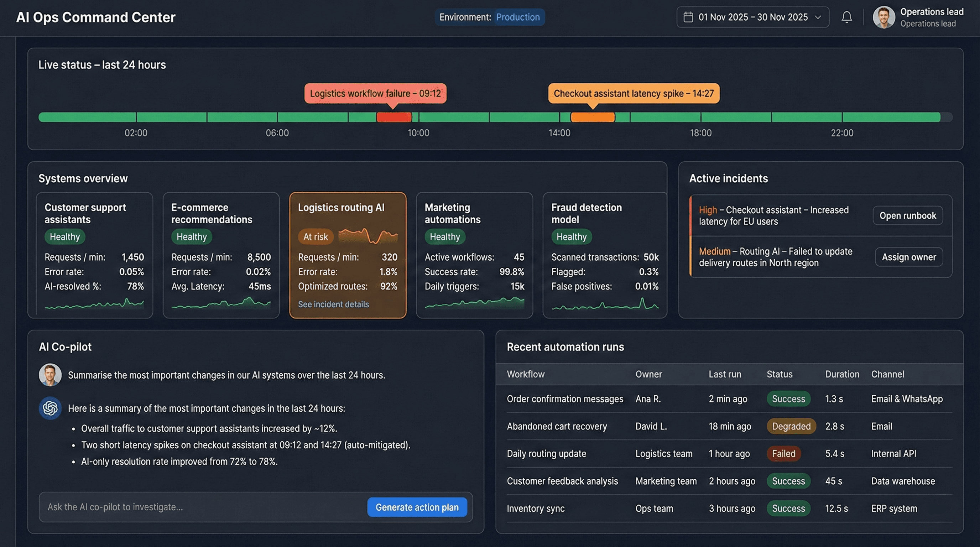Click the user avatar in Co-pilot chat
The height and width of the screenshot is (547, 980).
(x=50, y=375)
